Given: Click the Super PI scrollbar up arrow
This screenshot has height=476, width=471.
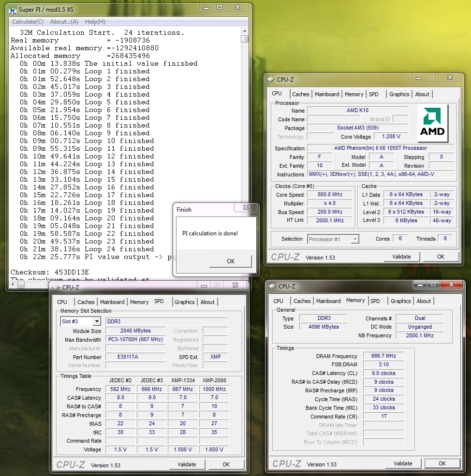Looking at the screenshot, I should coord(245,32).
